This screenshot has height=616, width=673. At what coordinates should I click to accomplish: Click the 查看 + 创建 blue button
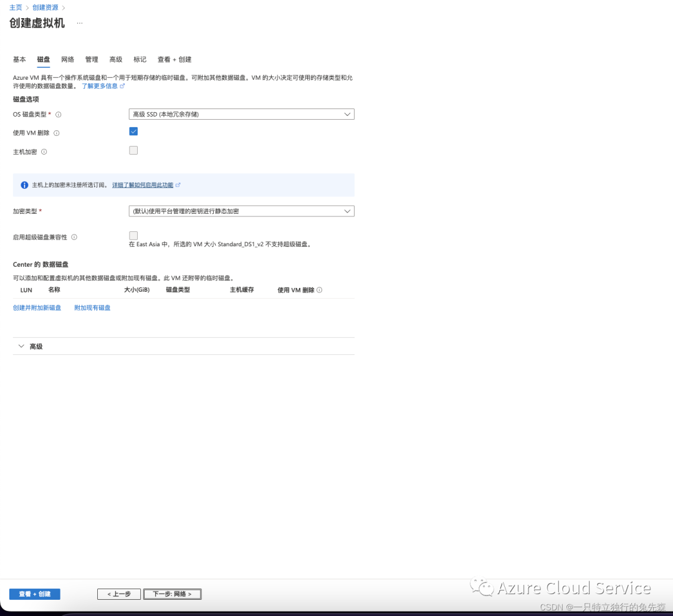(35, 594)
